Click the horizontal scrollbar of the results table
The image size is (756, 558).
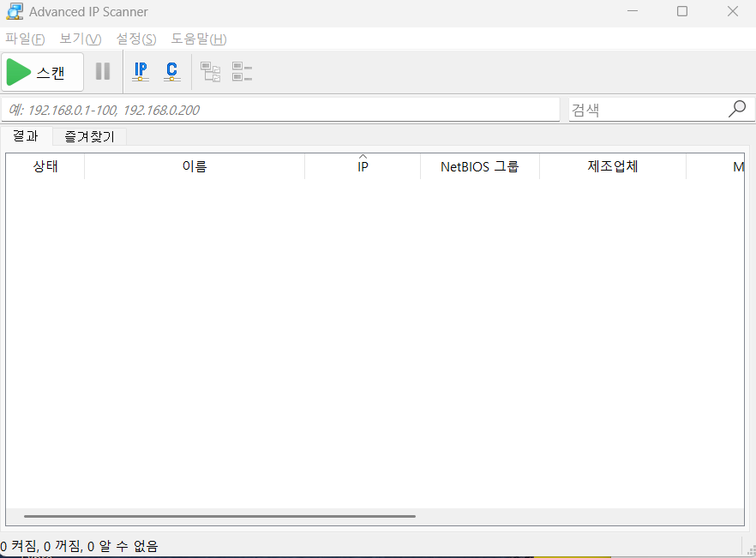[x=219, y=516]
